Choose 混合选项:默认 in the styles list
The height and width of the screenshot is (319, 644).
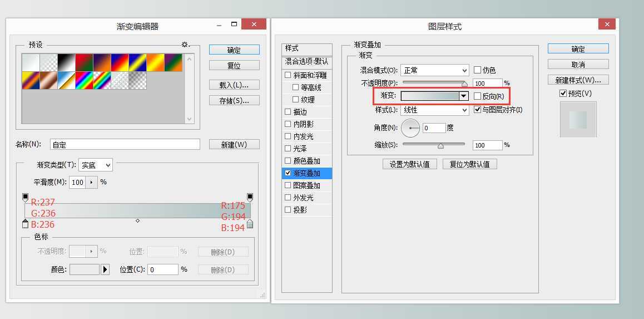(306, 61)
